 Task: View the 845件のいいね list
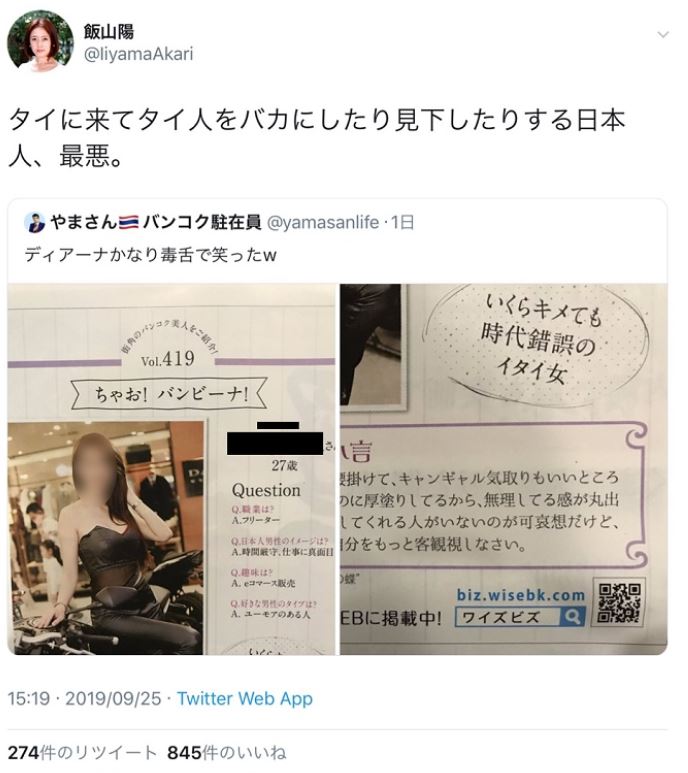227,753
